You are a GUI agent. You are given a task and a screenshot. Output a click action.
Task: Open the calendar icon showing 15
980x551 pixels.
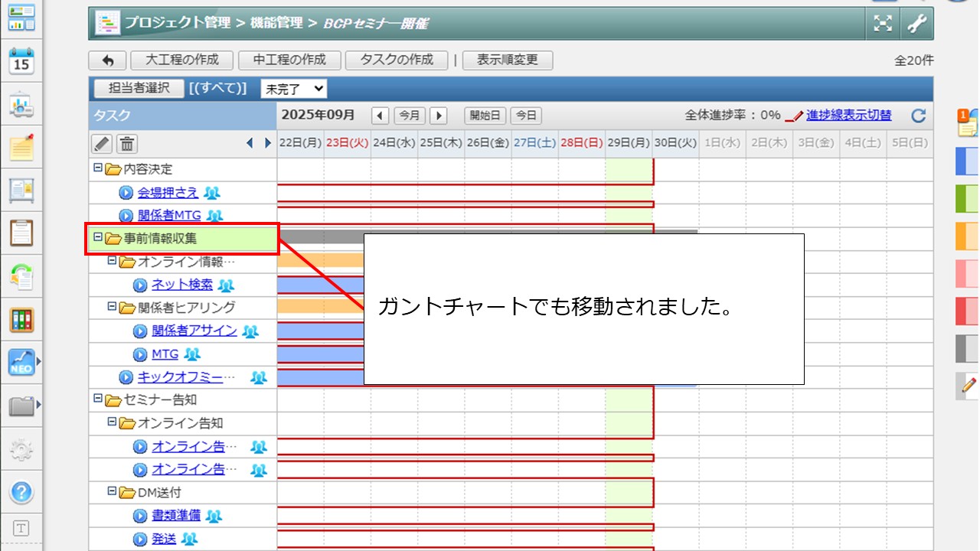[x=21, y=60]
